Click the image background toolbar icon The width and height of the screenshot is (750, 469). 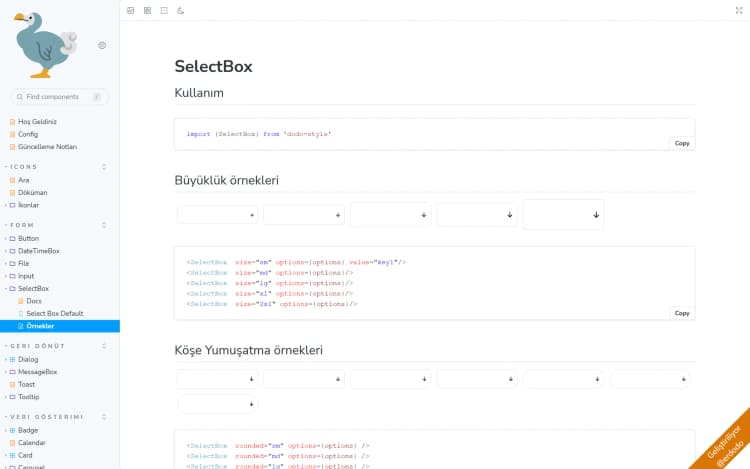click(131, 11)
